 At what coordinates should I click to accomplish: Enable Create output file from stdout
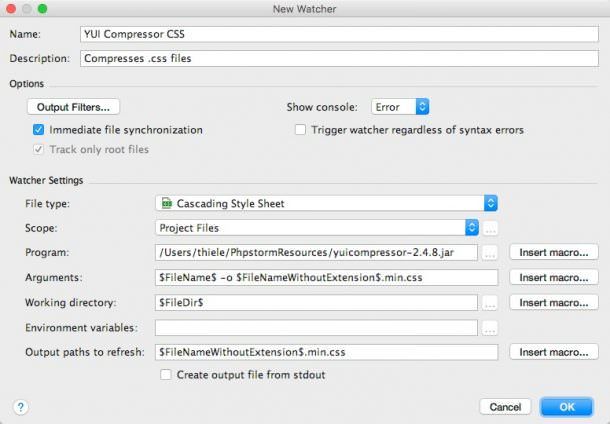coord(166,375)
